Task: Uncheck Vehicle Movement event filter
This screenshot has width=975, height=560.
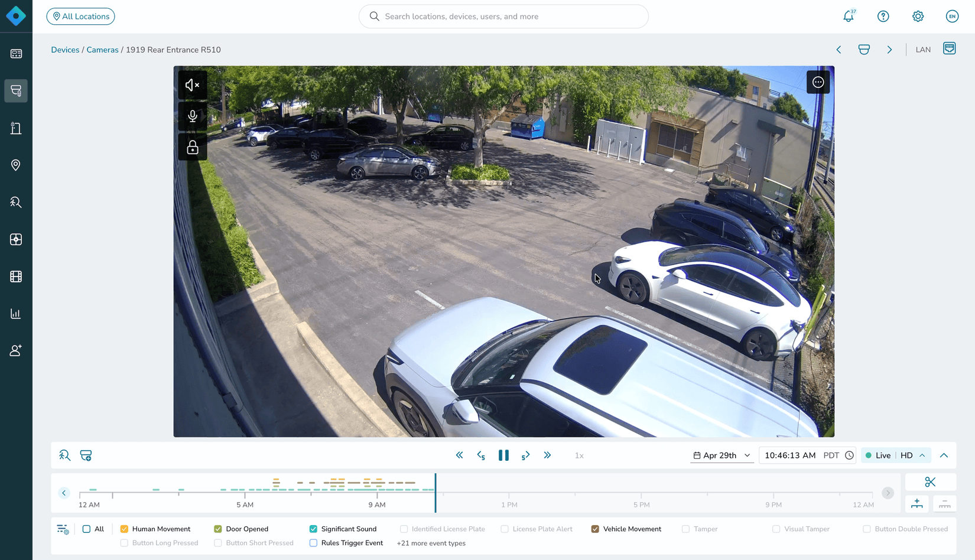Action: [595, 529]
